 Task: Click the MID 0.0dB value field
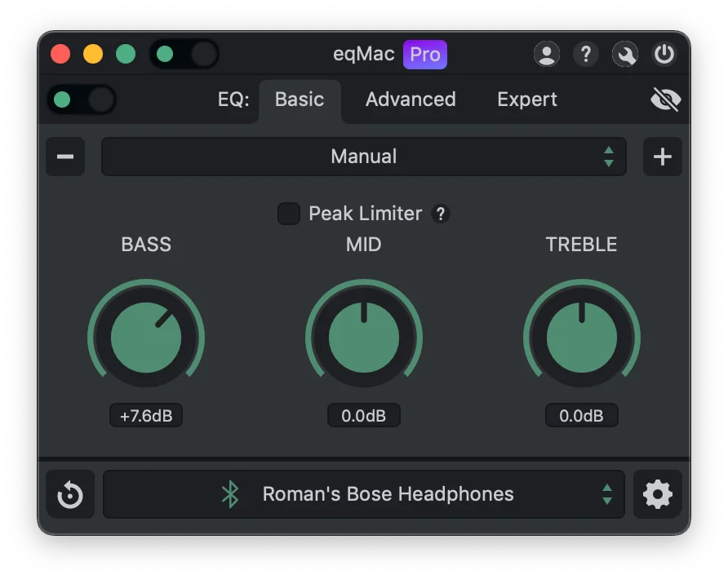[x=363, y=415]
